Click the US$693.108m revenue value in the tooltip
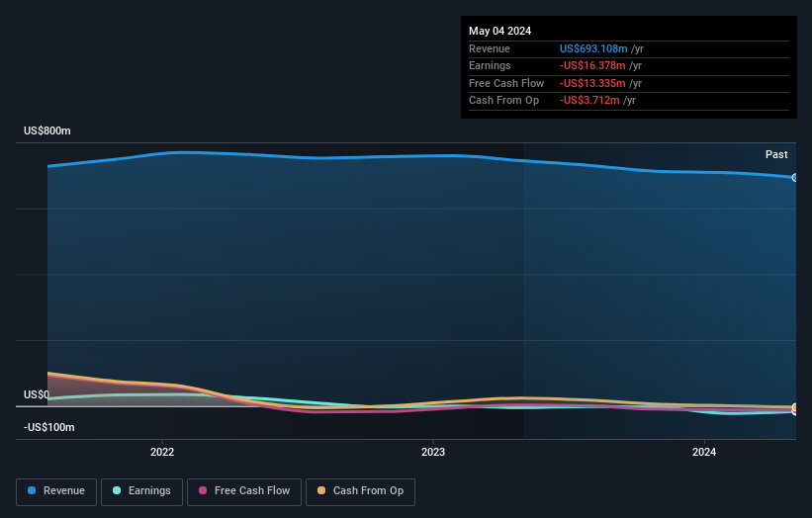Image resolution: width=812 pixels, height=518 pixels. (593, 48)
